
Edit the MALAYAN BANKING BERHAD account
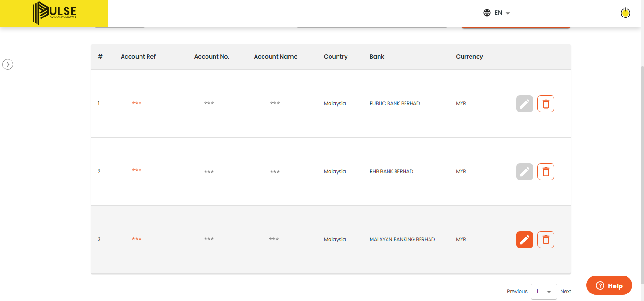(525, 240)
